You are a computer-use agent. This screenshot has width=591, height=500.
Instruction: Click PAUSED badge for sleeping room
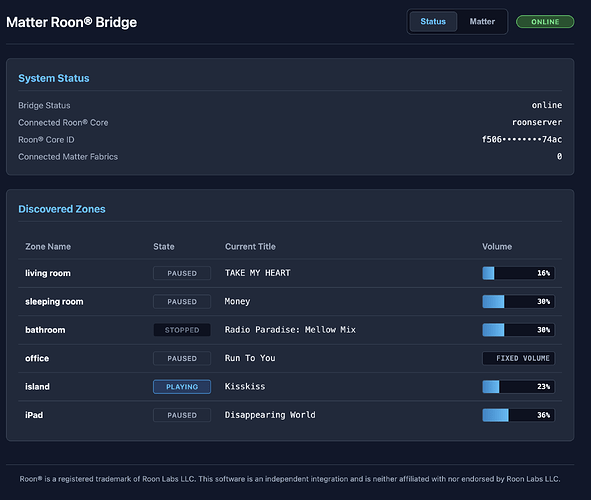(182, 301)
